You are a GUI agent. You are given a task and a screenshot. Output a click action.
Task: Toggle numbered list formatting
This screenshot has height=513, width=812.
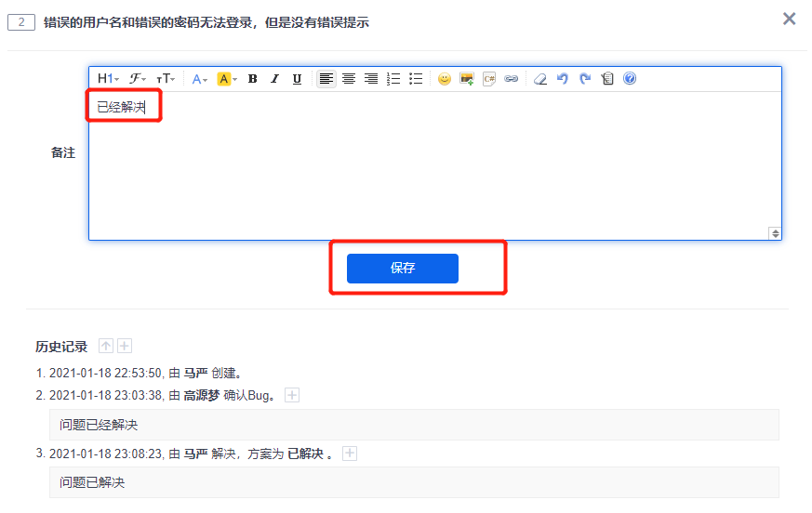pyautogui.click(x=393, y=79)
